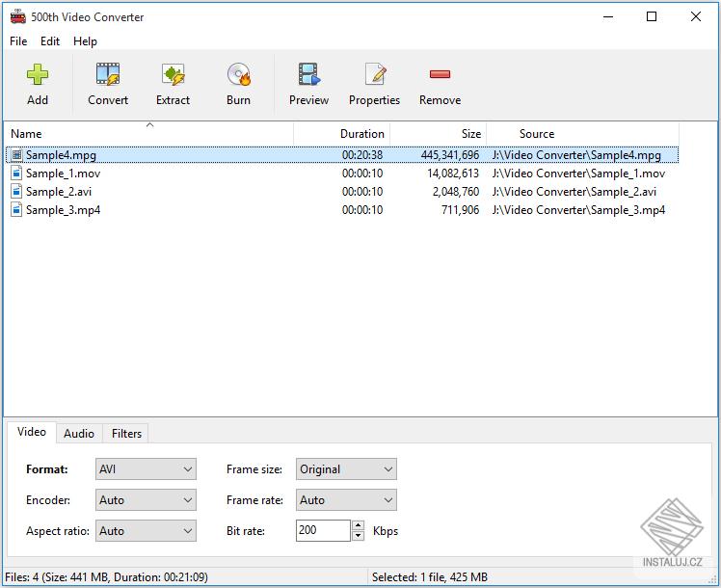Viewport: 721px width, 588px height.
Task: Click the Sample_3.mp4 file icon
Action: coord(16,210)
